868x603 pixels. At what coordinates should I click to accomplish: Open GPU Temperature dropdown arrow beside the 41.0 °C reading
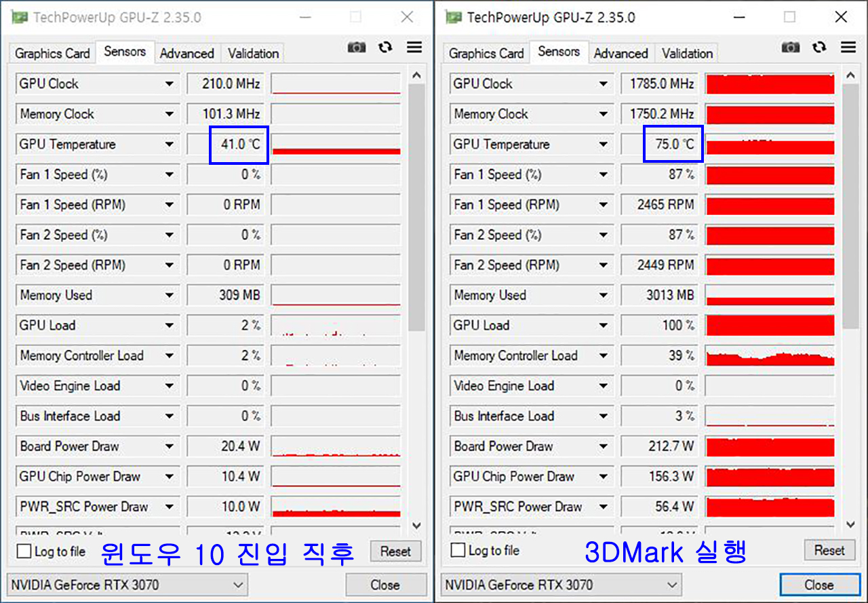(169, 144)
